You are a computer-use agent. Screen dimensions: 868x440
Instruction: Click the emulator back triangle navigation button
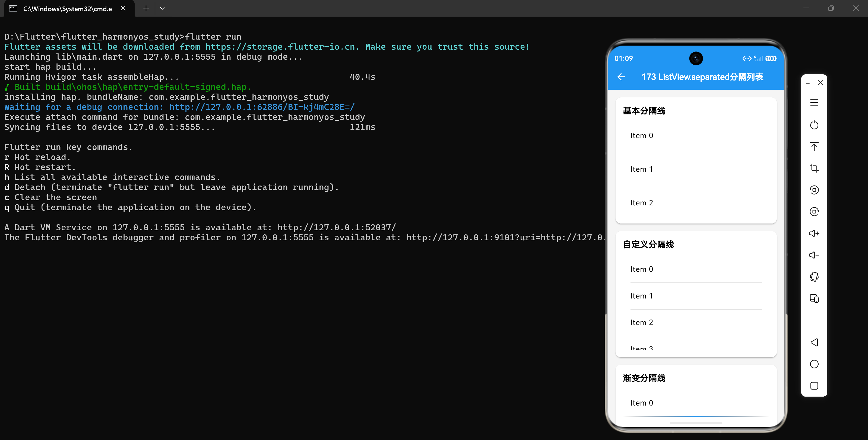814,342
